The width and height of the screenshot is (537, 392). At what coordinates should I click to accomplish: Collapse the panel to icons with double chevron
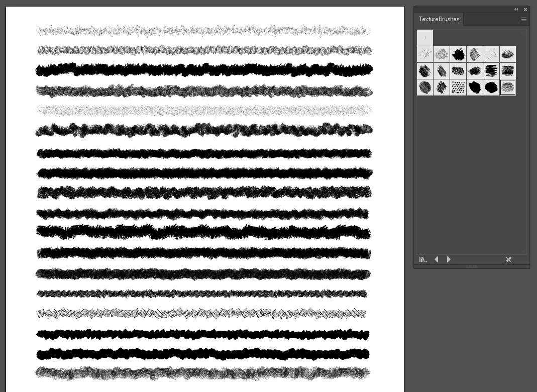point(516,10)
